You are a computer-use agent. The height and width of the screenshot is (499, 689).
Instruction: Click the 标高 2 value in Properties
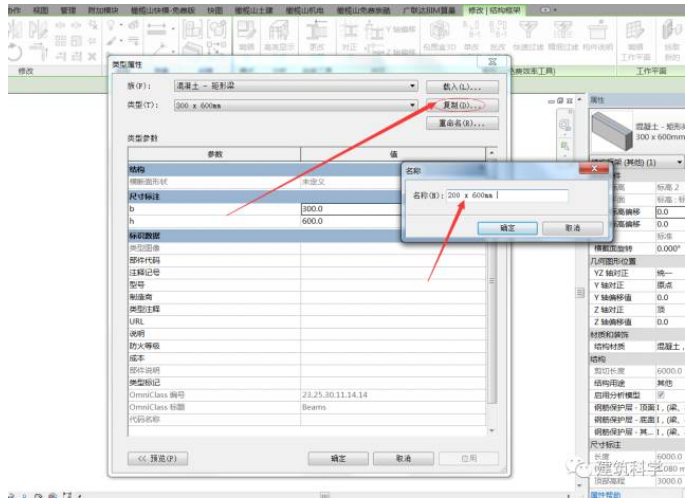(x=668, y=188)
